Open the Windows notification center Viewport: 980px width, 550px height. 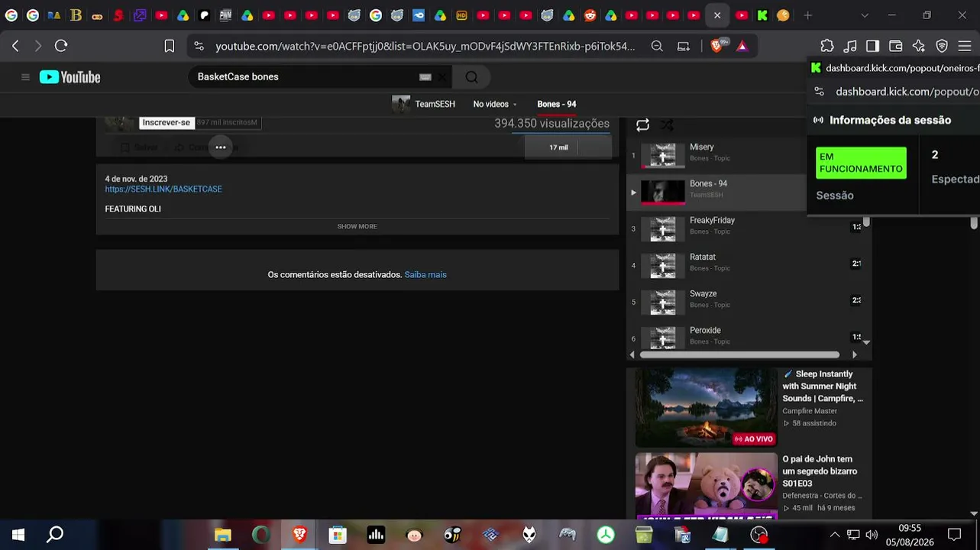tap(954, 535)
